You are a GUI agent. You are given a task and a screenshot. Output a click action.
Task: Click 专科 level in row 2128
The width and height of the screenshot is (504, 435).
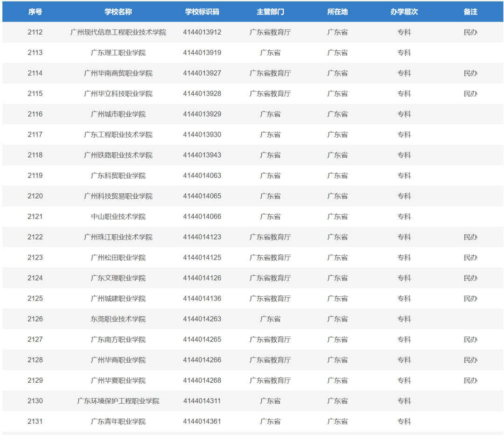(x=404, y=360)
